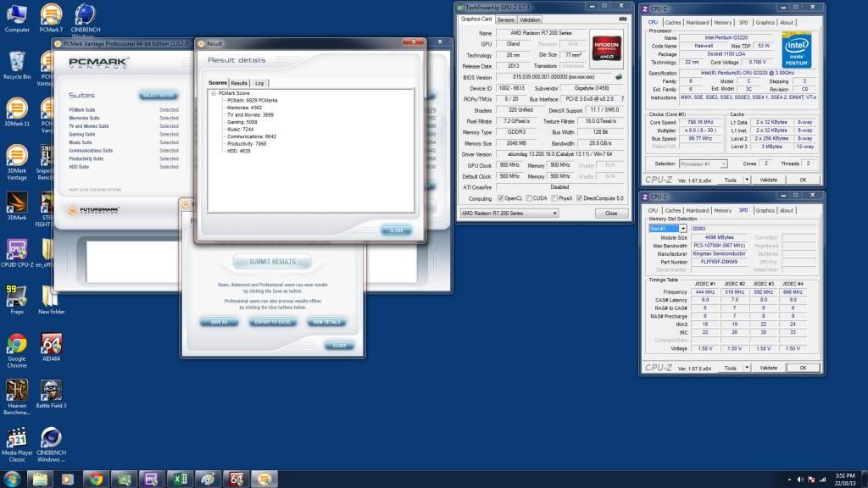868x488 pixels.
Task: Select the CPUID CPU-Z desktop shortcut
Action: (17, 252)
